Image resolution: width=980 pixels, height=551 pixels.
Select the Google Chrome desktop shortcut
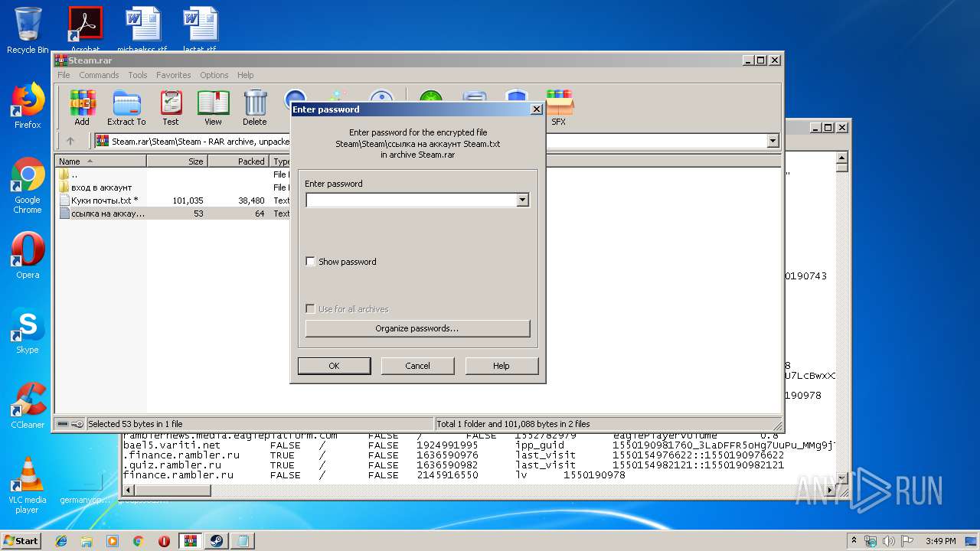click(x=28, y=185)
